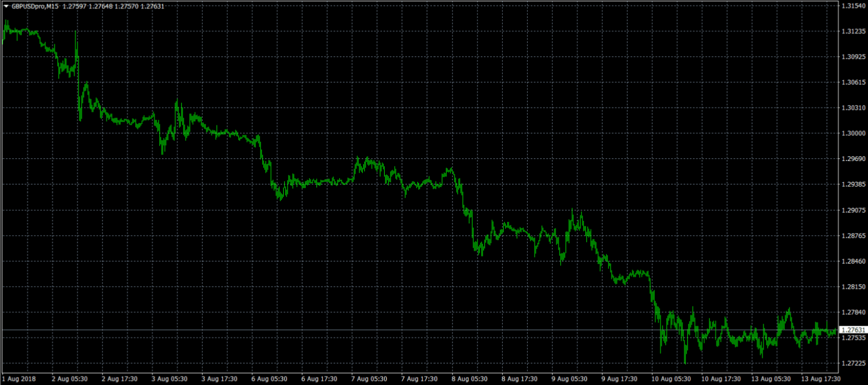Click the 1.30615 price axis value
Image resolution: width=868 pixels, height=385 pixels.
pyautogui.click(x=854, y=82)
